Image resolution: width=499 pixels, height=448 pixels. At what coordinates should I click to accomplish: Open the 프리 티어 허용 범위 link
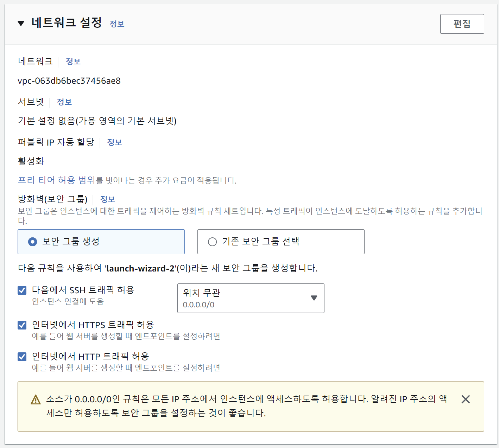57,180
